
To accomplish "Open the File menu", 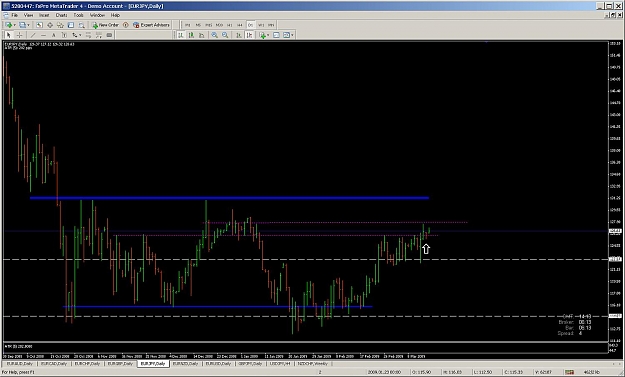I will [x=15, y=15].
